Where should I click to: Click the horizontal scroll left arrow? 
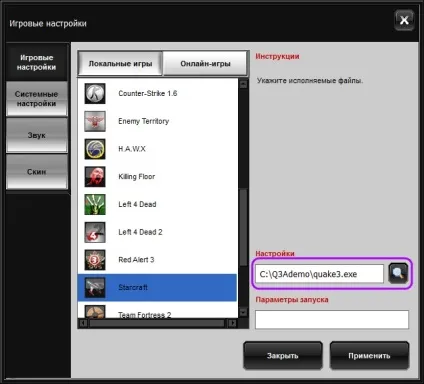pos(84,323)
